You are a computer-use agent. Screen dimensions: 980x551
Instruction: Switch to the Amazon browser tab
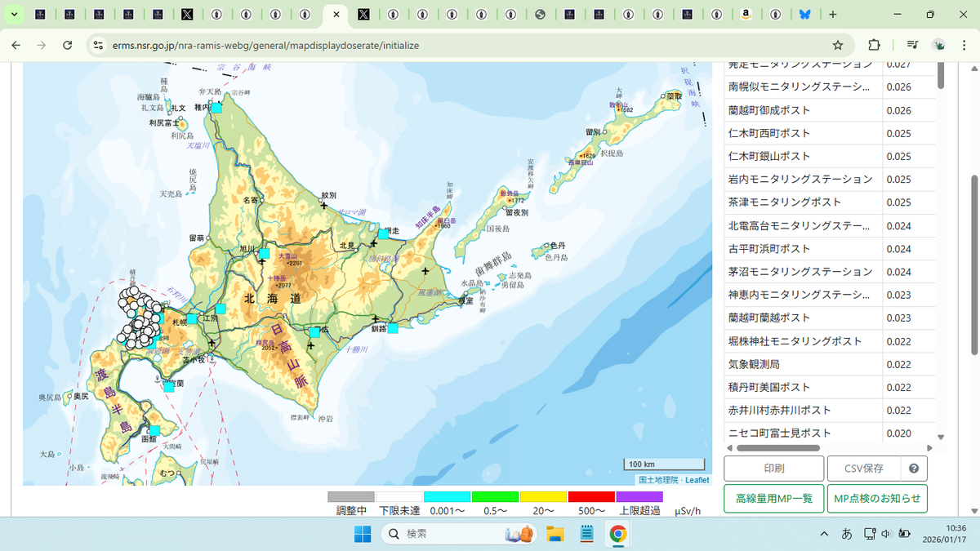(746, 15)
